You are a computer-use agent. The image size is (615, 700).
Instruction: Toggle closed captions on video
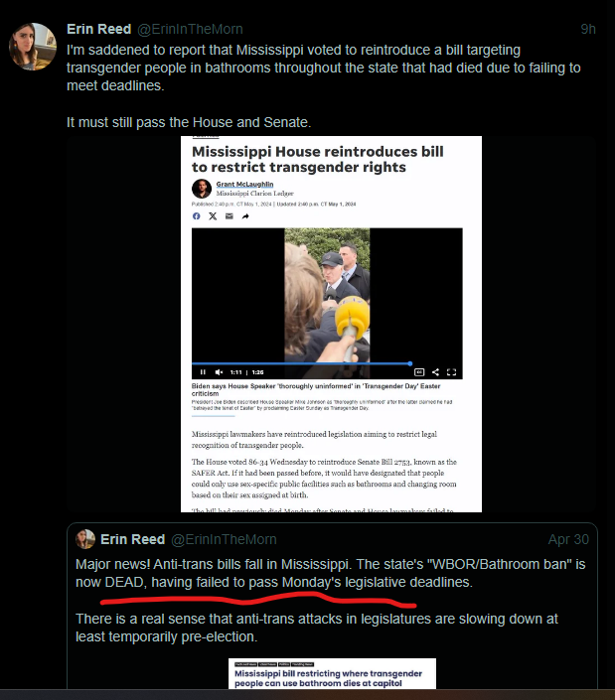(419, 372)
